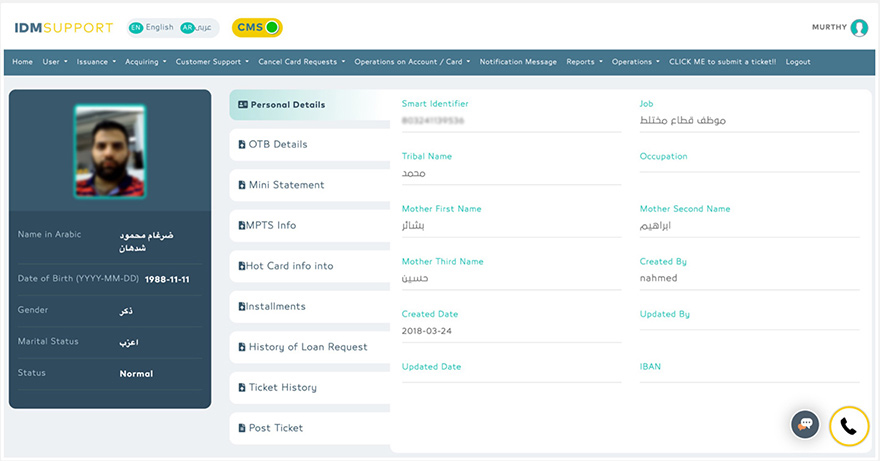Click the AR language badge icon
The image size is (880, 461).
[x=187, y=28]
